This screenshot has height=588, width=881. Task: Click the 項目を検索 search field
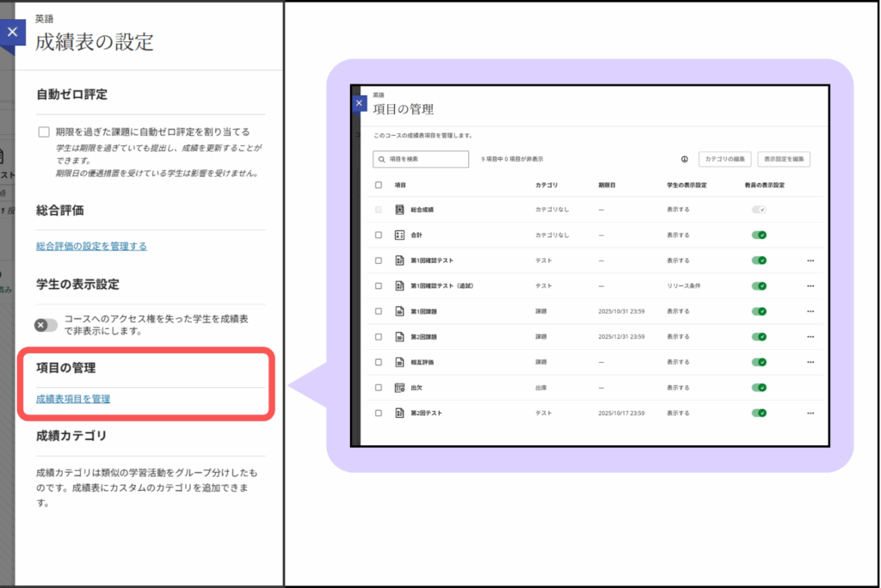coord(422,159)
